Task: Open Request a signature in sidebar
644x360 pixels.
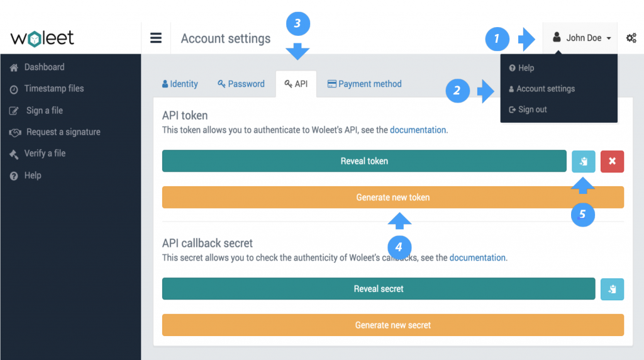Action: 64,132
